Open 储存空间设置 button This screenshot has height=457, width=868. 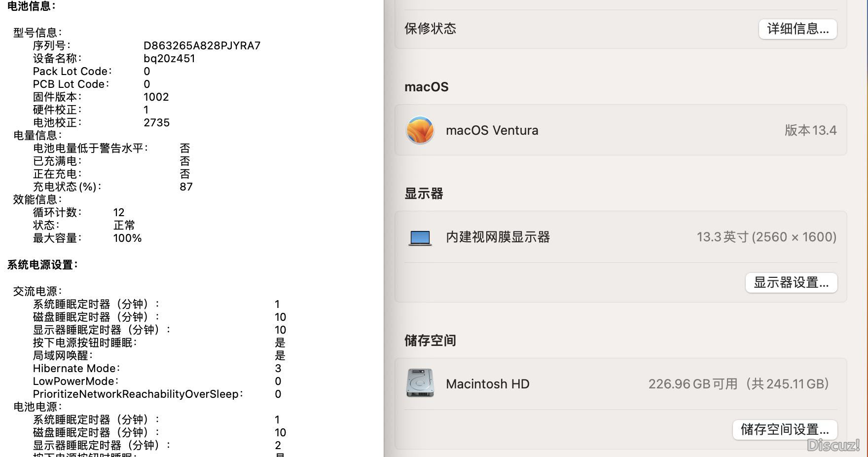click(785, 429)
